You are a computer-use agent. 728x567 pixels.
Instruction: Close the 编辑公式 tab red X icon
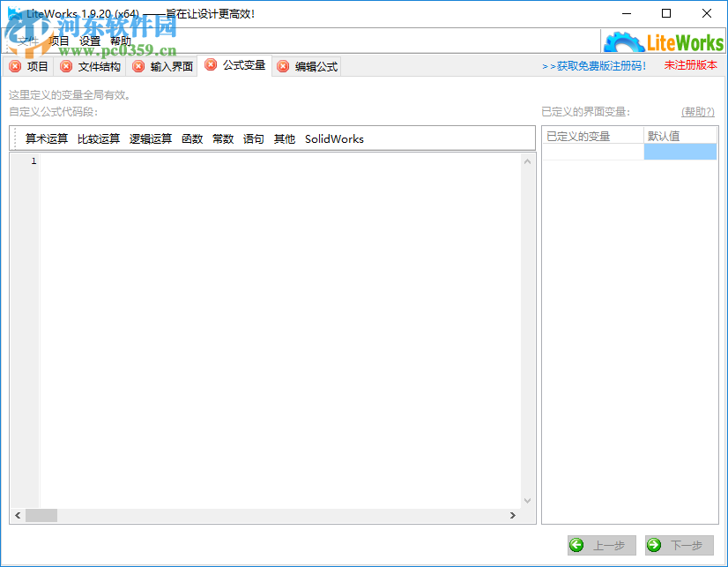coord(283,65)
